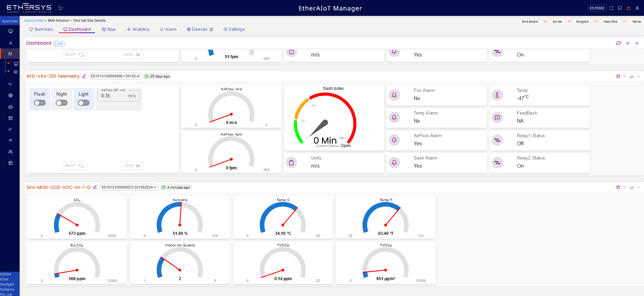Click RESET button in AFD-VAV-201 Telemetry panel
Viewport: 644px width, 296px height.
(x=74, y=166)
